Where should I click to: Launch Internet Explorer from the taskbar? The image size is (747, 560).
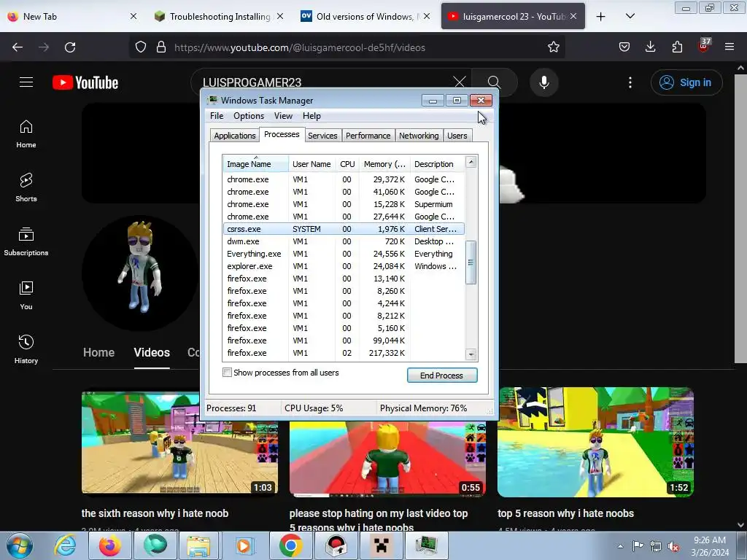65,545
